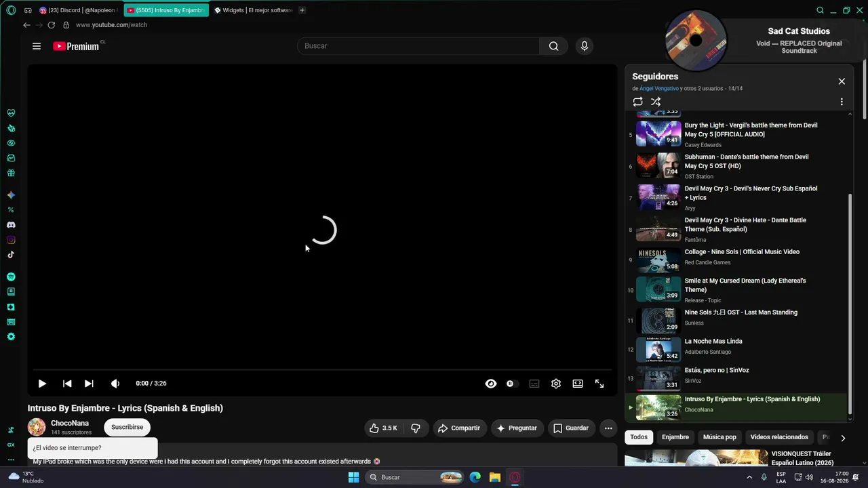Screen dimensions: 868x488
Task: Open TikTok in the Opera sidebar
Action: click(x=11, y=255)
